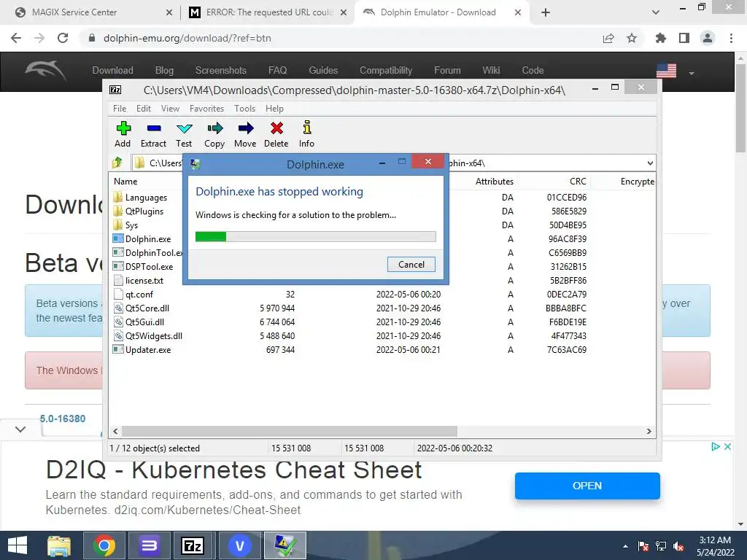This screenshot has height=560, width=747.
Task: Open the 7-Zip address path dropdown
Action: [x=650, y=163]
